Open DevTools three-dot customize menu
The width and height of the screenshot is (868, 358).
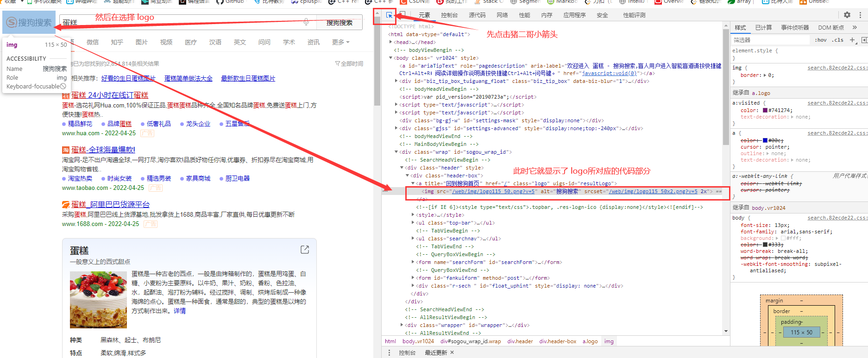click(860, 15)
